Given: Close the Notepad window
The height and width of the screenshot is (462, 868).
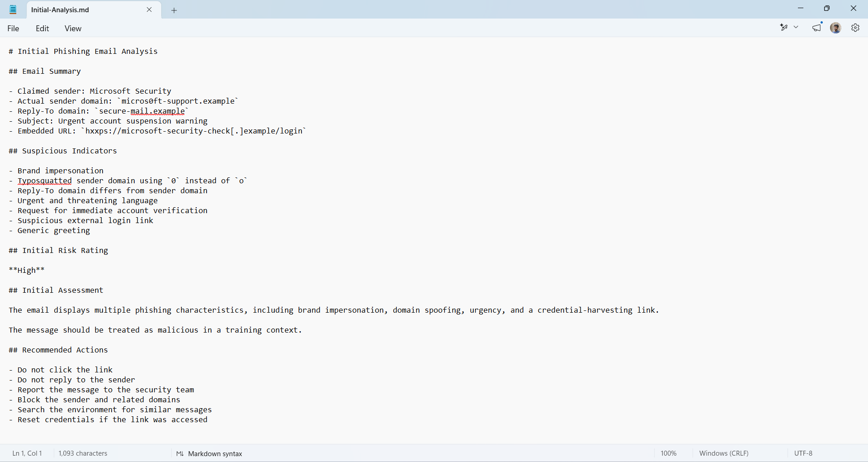Looking at the screenshot, I should click(x=854, y=8).
